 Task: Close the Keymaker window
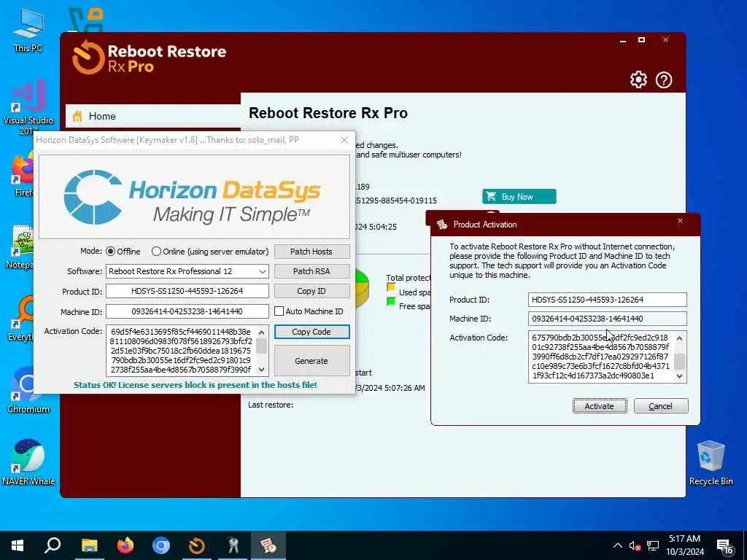pos(344,140)
